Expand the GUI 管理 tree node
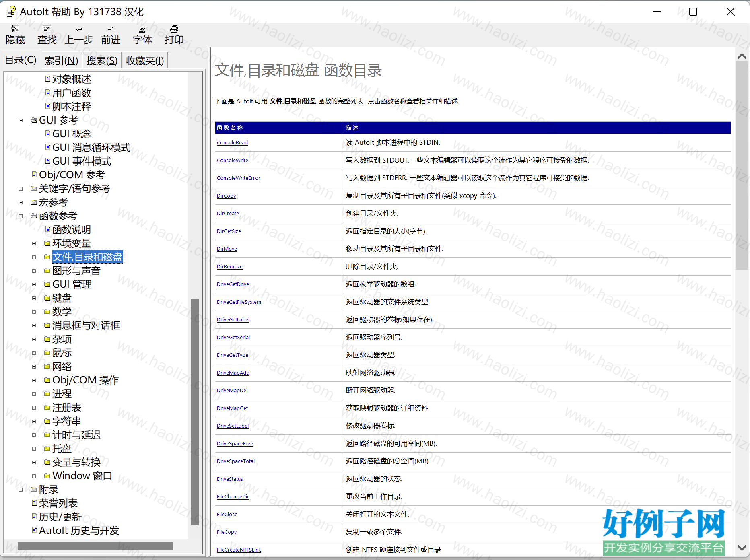 click(x=34, y=284)
